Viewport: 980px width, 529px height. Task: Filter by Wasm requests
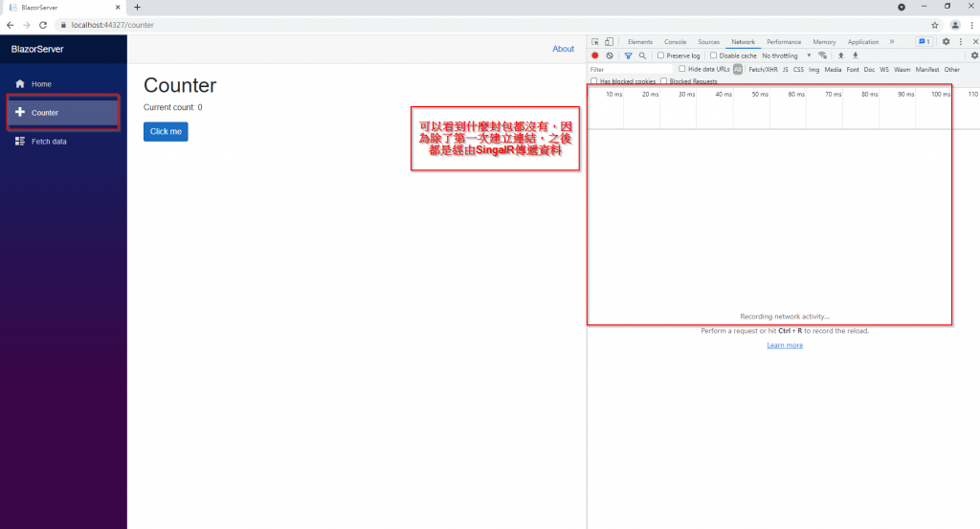click(902, 69)
